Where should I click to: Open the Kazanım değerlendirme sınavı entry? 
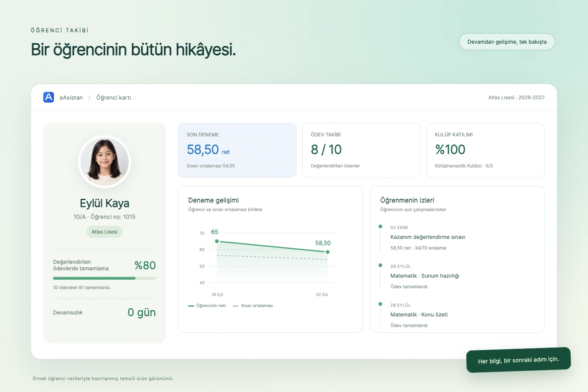tap(428, 237)
